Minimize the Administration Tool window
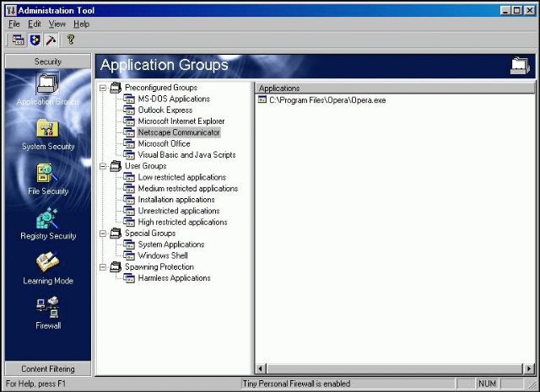 [505, 11]
